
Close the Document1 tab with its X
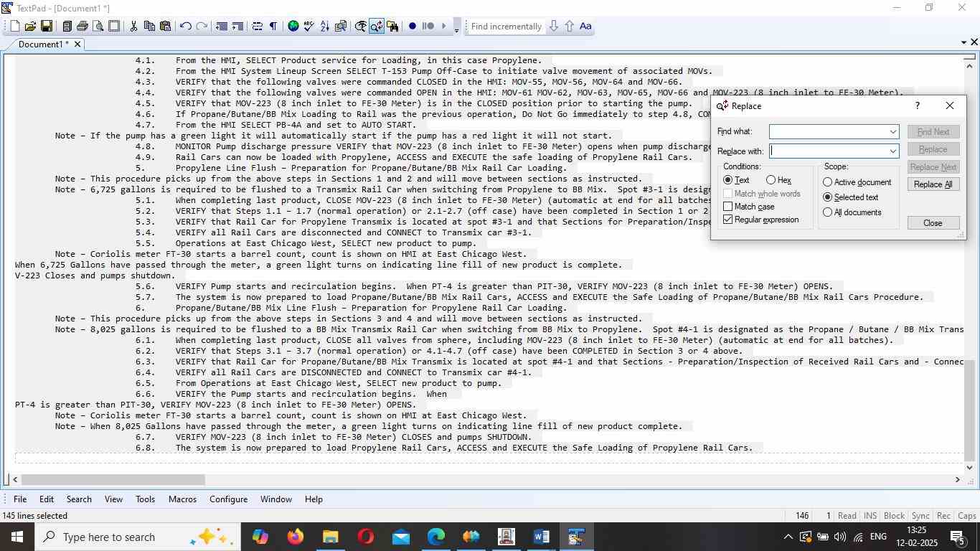pos(77,44)
